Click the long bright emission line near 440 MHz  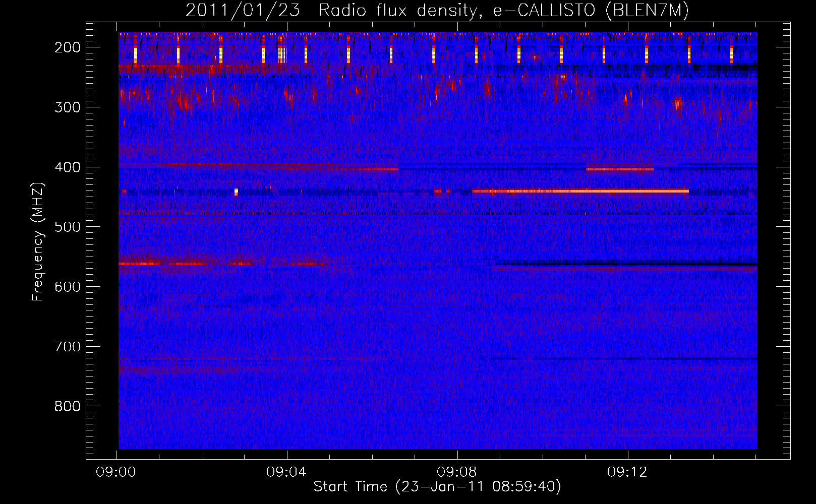(x=580, y=191)
